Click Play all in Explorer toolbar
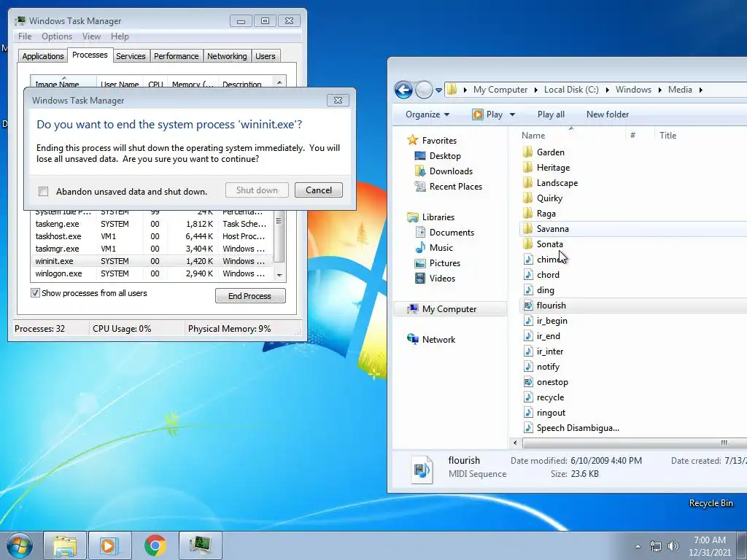The height and width of the screenshot is (560, 747). (551, 114)
